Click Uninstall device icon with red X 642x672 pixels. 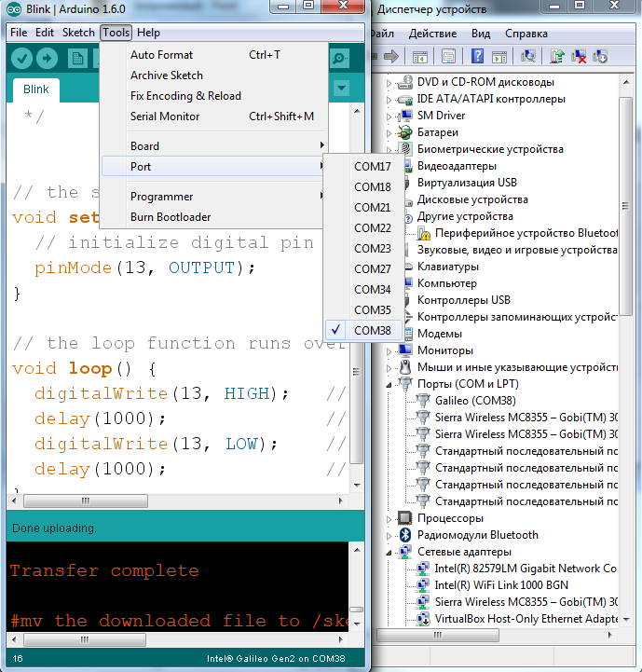coord(579,56)
